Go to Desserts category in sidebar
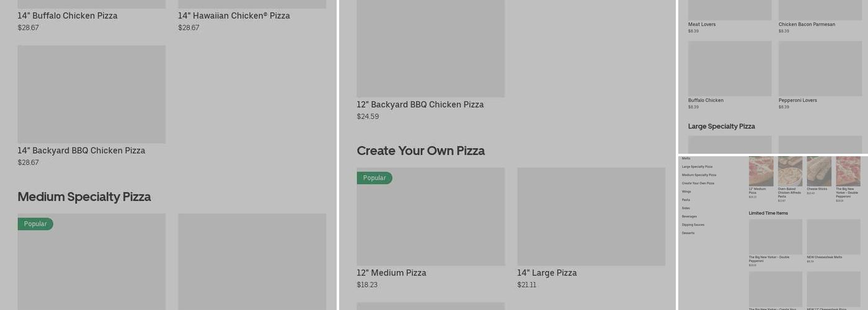Viewport: 868px width, 310px height. click(688, 233)
